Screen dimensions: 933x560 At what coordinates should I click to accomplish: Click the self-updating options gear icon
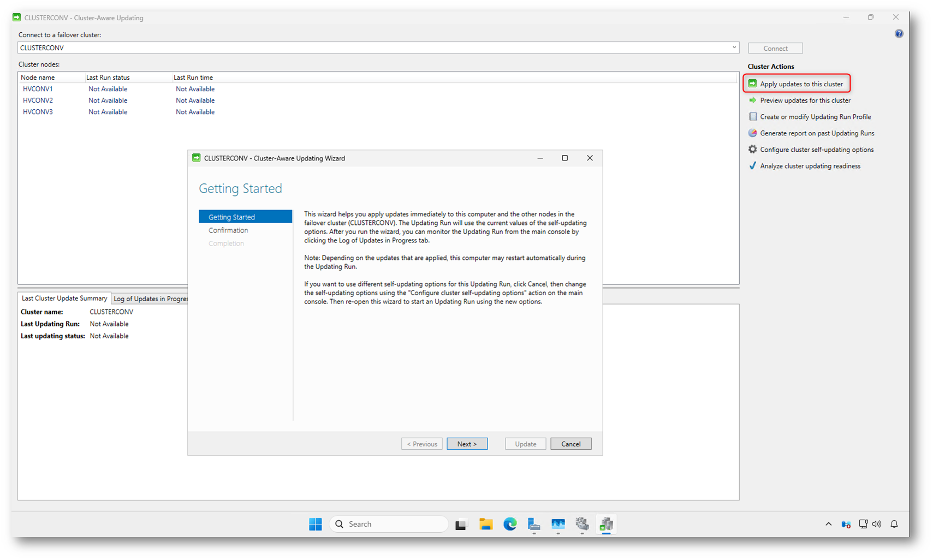[x=752, y=149]
